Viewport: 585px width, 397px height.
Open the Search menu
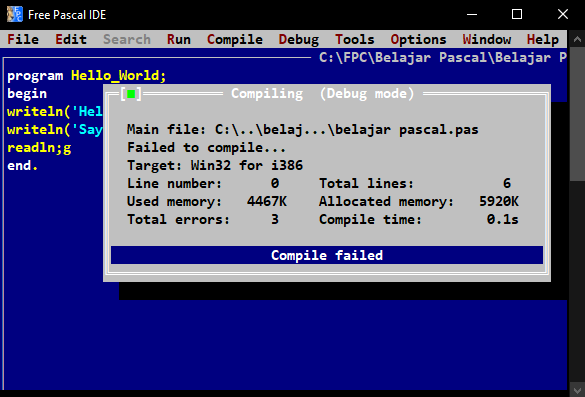127,39
